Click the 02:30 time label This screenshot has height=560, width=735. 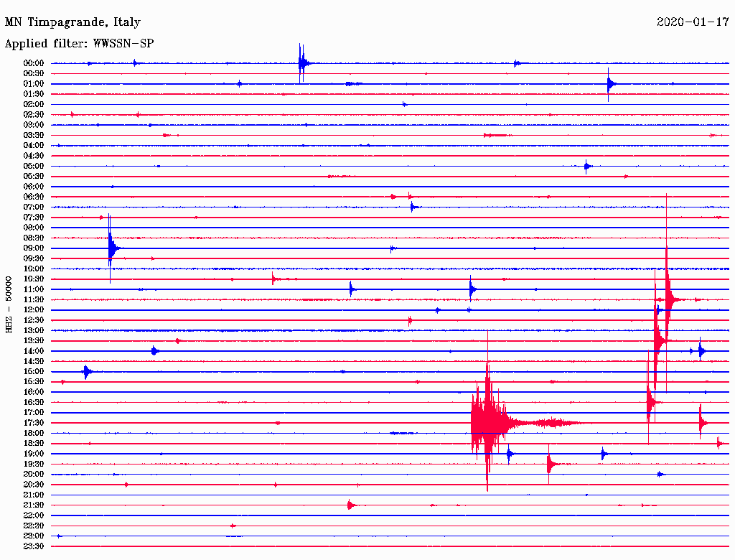(34, 115)
